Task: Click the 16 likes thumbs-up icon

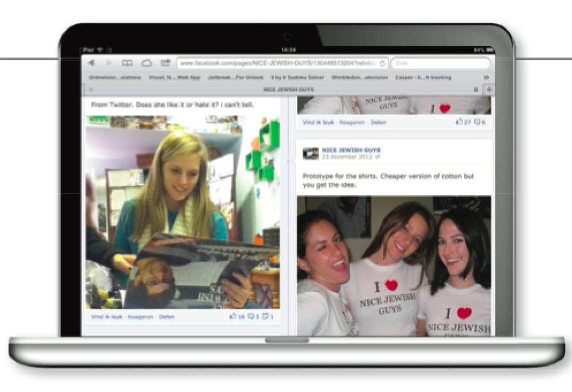Action: pyautogui.click(x=233, y=316)
